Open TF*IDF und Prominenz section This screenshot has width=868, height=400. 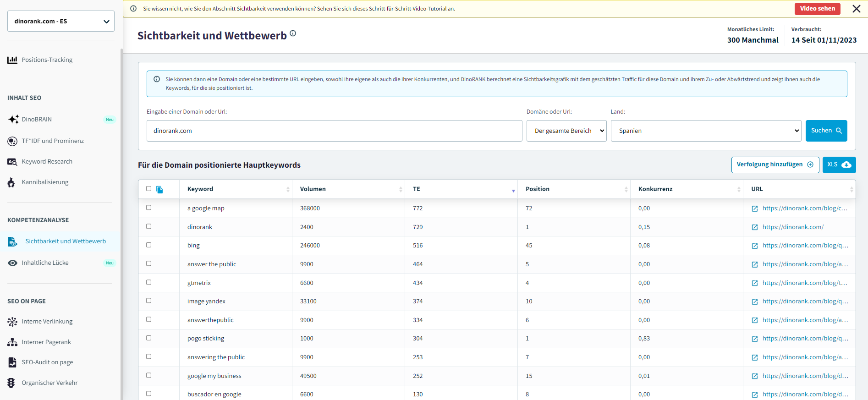pyautogui.click(x=53, y=141)
